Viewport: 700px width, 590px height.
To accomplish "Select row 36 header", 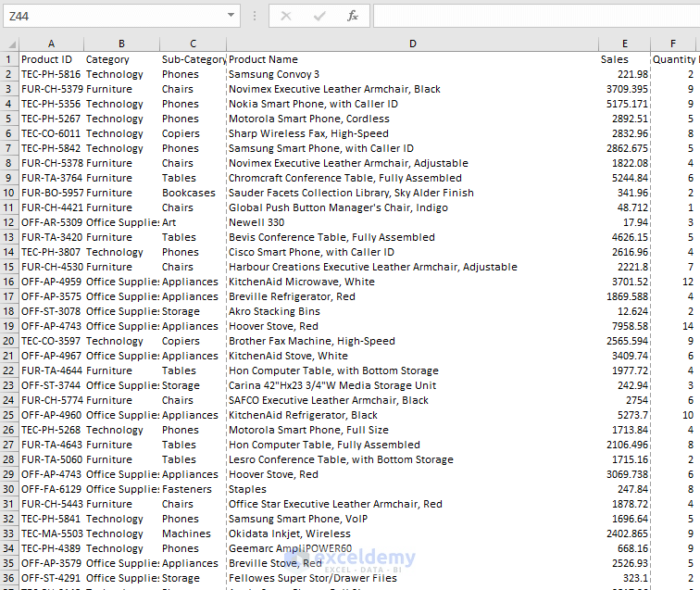I will pyautogui.click(x=9, y=578).
